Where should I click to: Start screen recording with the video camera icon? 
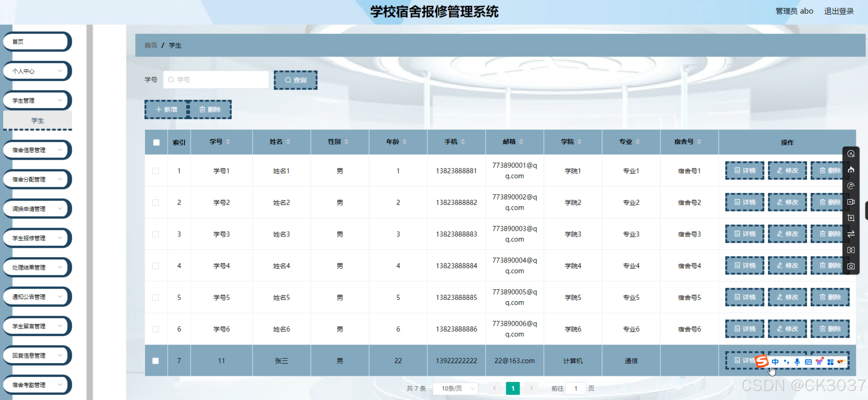coord(851,202)
